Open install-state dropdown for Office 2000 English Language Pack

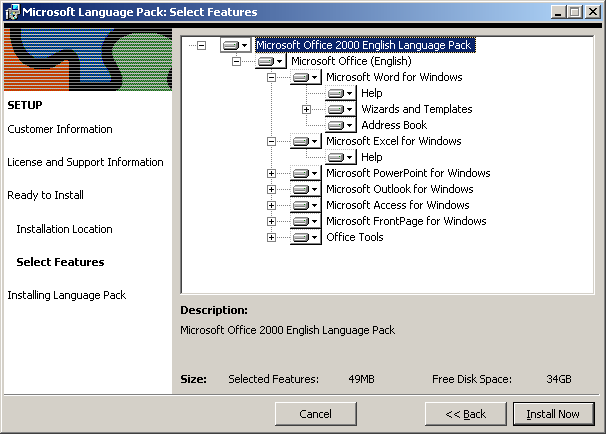tap(235, 45)
